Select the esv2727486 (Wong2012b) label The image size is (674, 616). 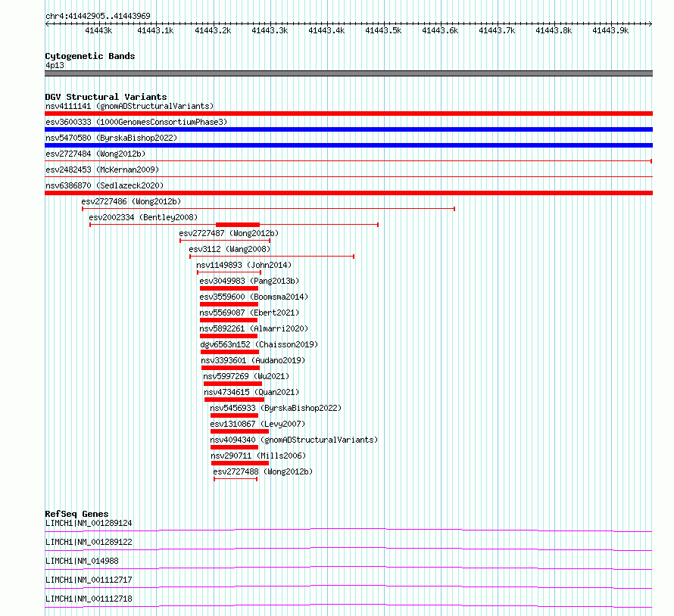coord(131,201)
